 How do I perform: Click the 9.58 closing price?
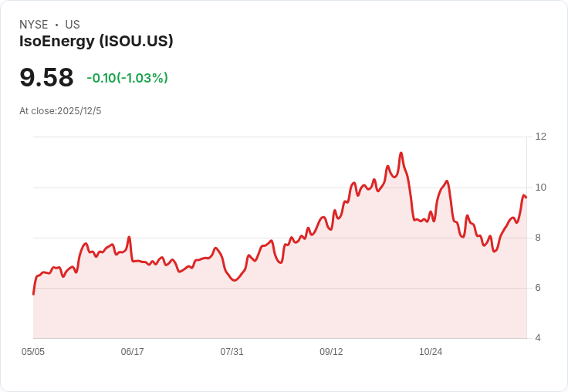(x=46, y=77)
